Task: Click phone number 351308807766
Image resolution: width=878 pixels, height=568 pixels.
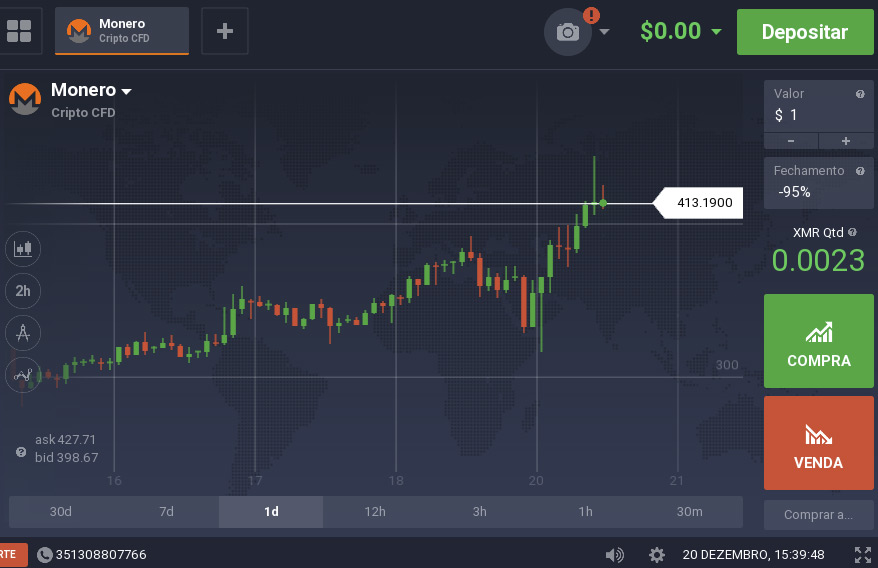Action: pos(101,555)
